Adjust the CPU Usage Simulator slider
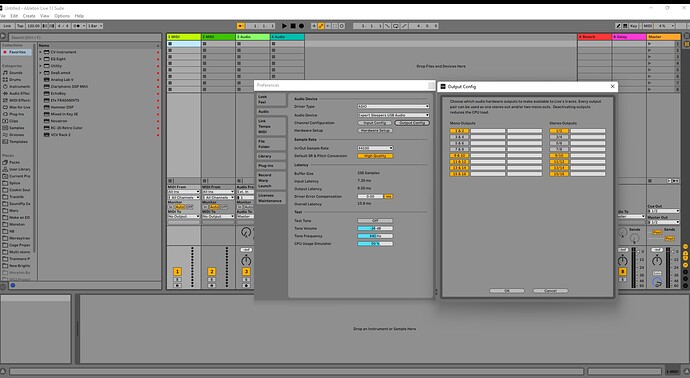This screenshot has height=378, width=690. click(375, 243)
